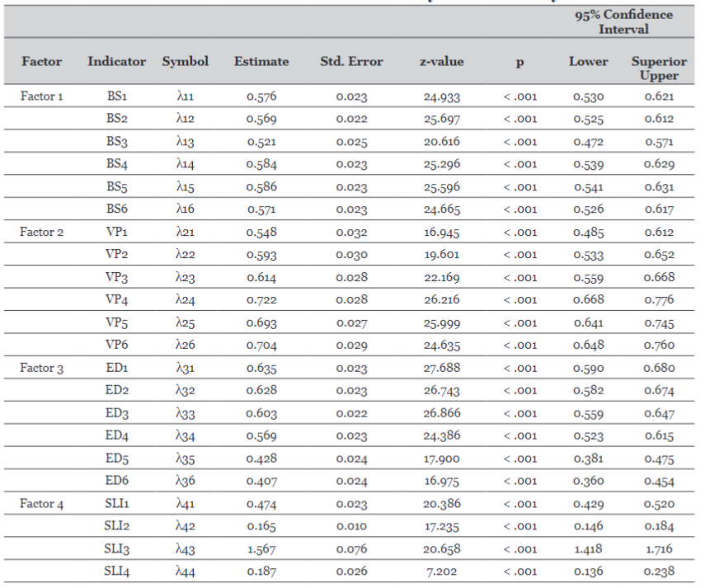Click the Indicator column header

[x=116, y=62]
